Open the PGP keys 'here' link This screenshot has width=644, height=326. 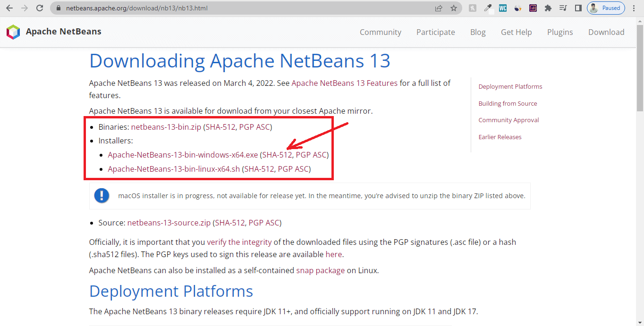[x=334, y=254]
